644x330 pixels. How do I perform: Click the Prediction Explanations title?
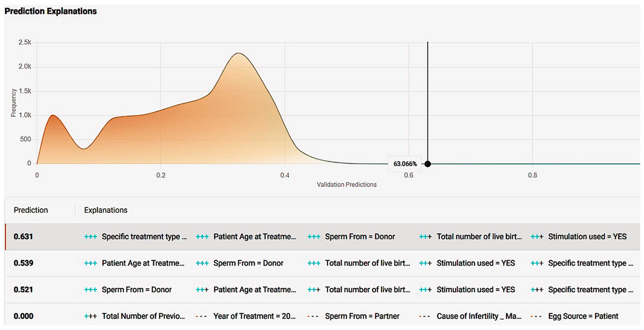(x=50, y=11)
